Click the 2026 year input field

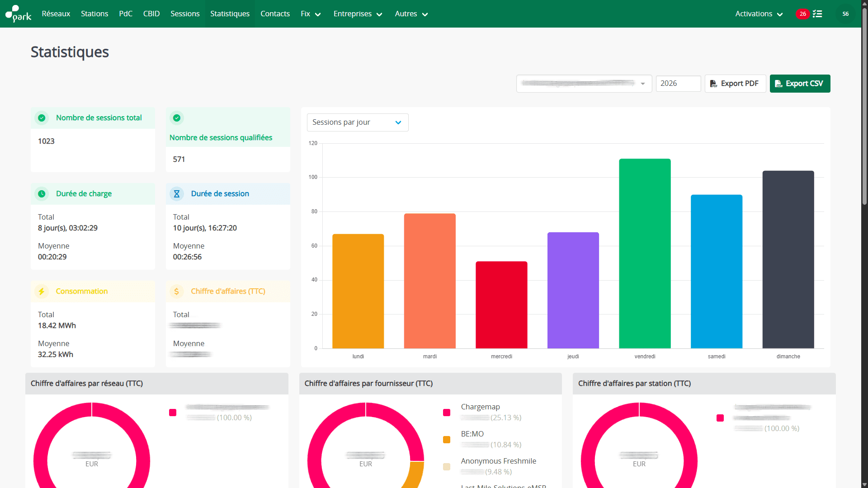[x=678, y=84]
